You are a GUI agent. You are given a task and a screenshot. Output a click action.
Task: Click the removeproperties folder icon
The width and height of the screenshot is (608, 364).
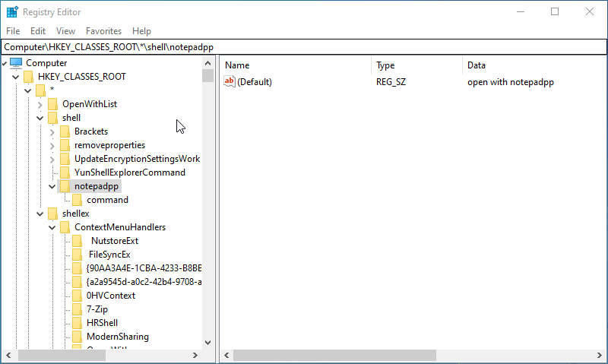pos(65,145)
